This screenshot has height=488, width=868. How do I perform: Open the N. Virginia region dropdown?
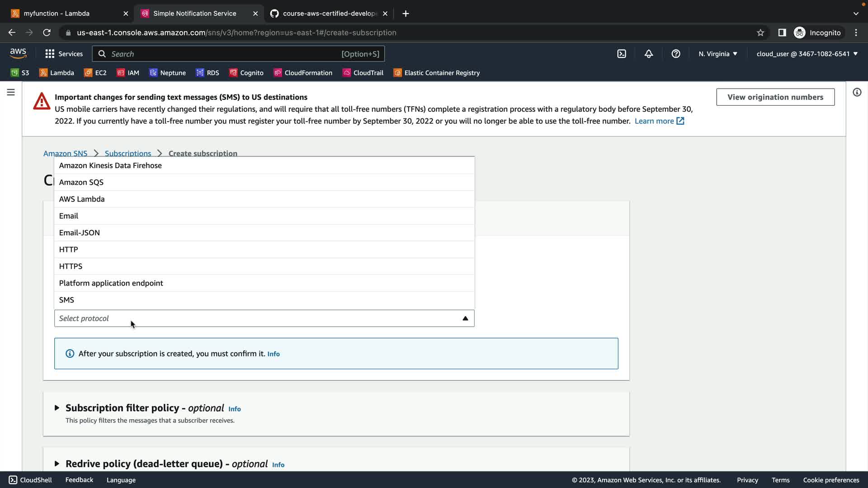(717, 54)
